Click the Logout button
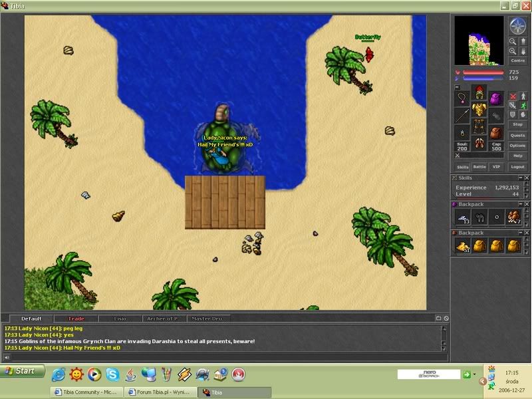Viewport: 532px width, 399px height. tap(518, 167)
